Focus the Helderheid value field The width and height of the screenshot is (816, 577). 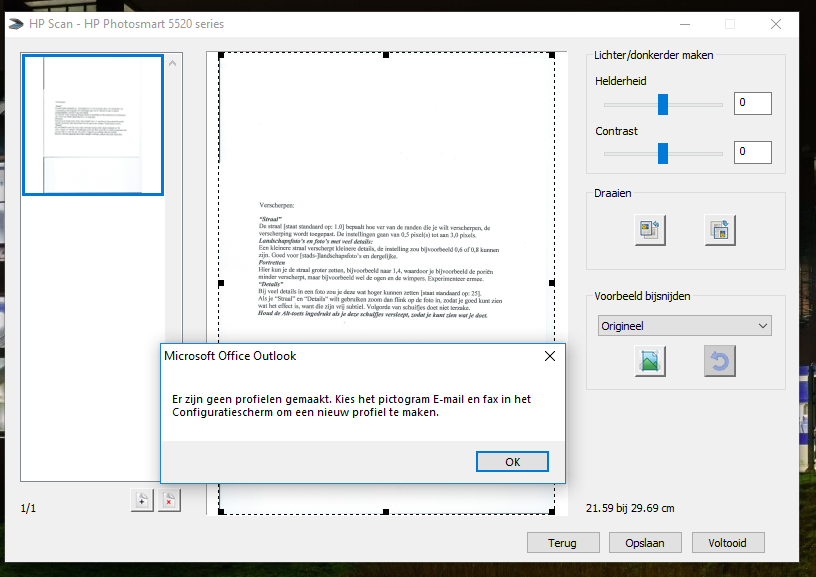[753, 103]
